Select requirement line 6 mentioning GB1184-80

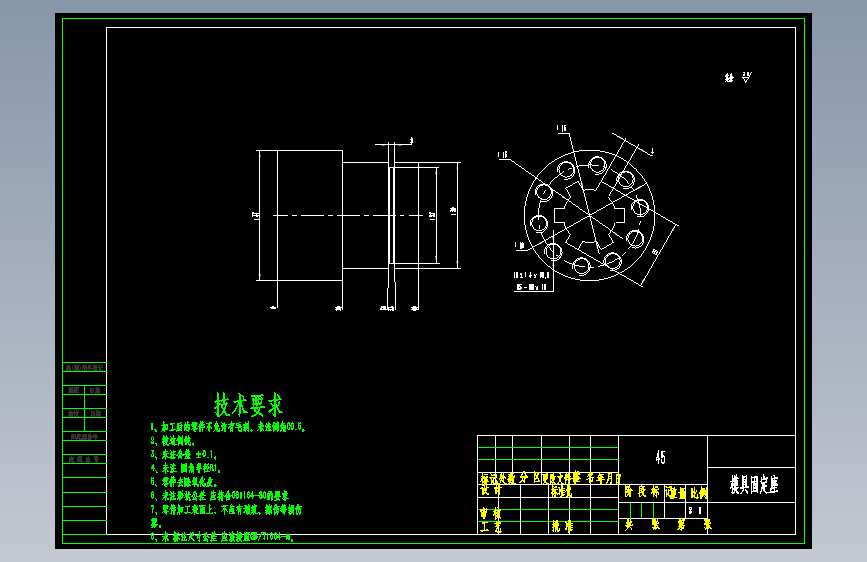point(220,496)
